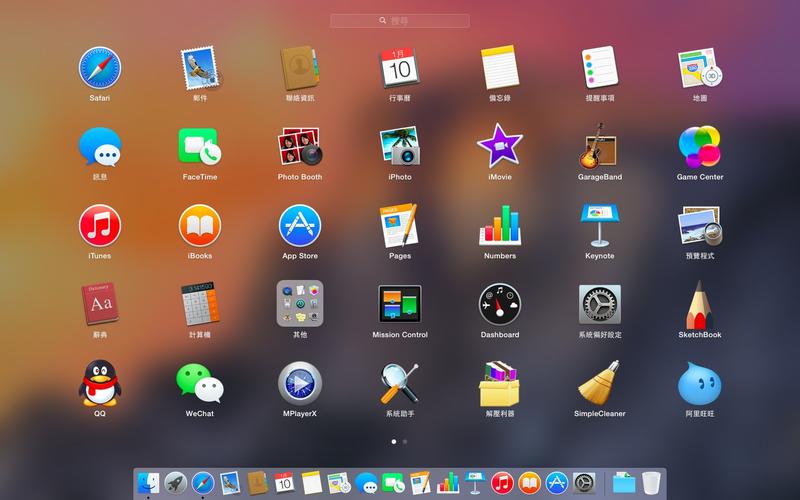Select the first Launchpad page dot
The height and width of the screenshot is (500, 800).
coord(394,441)
